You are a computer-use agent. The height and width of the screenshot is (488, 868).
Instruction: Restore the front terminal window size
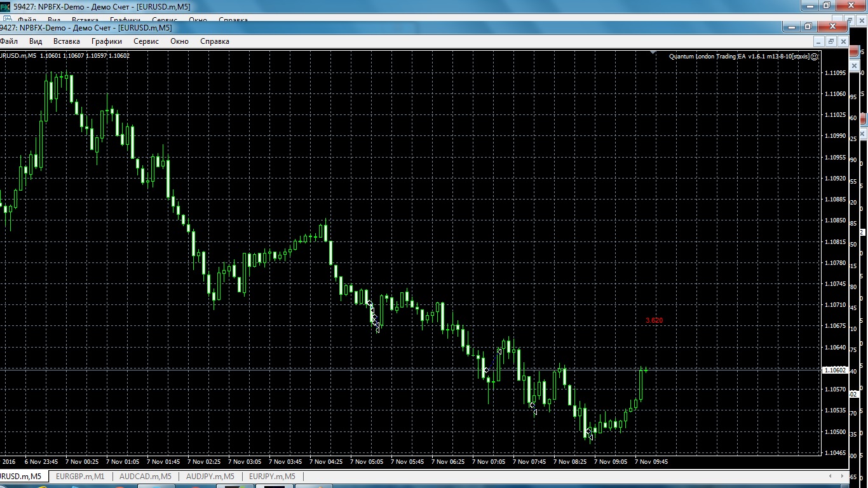click(x=808, y=27)
